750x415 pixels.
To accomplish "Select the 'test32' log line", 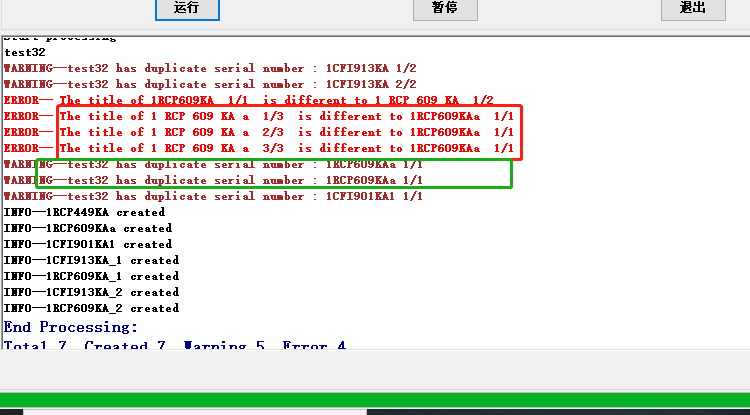I will 25,52.
